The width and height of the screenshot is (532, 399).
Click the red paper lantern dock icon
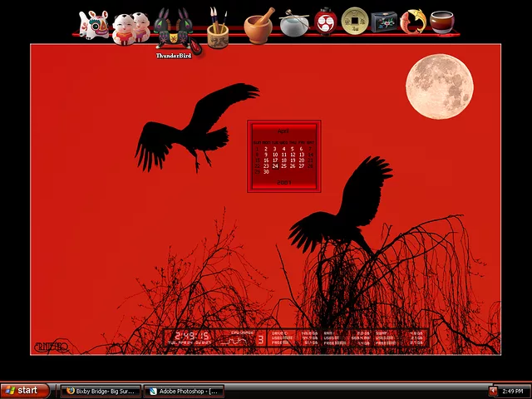pyautogui.click(x=326, y=22)
